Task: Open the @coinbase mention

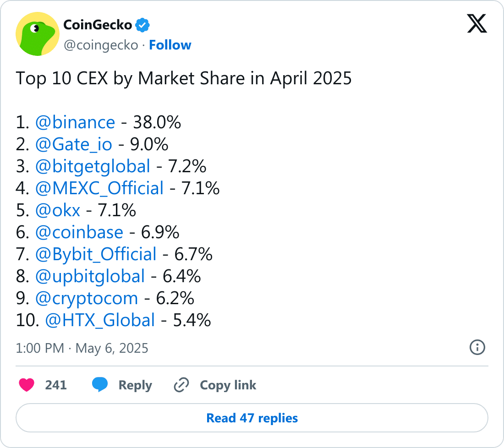Action: (79, 232)
